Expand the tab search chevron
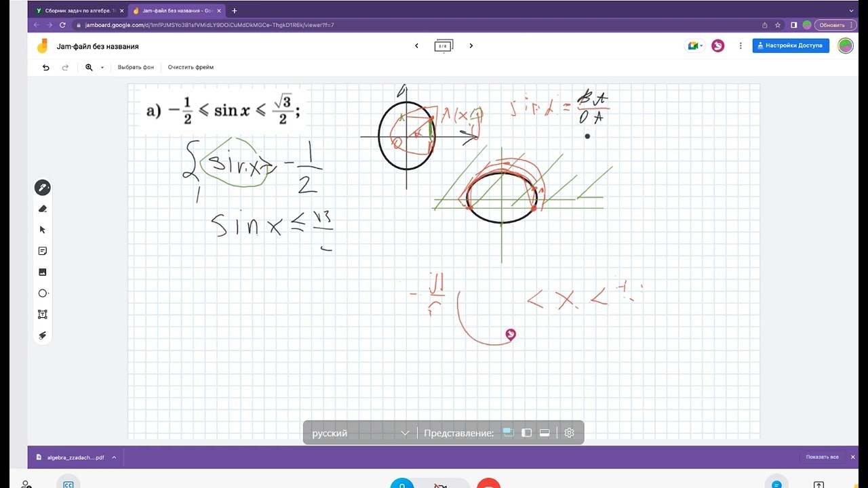Image resolution: width=868 pixels, height=488 pixels. (852, 11)
